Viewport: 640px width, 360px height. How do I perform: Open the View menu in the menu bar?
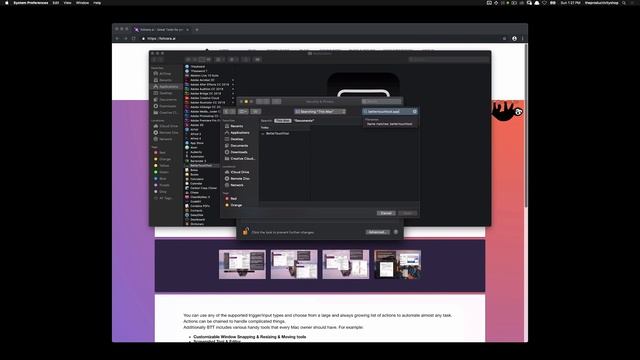click(x=67, y=3)
